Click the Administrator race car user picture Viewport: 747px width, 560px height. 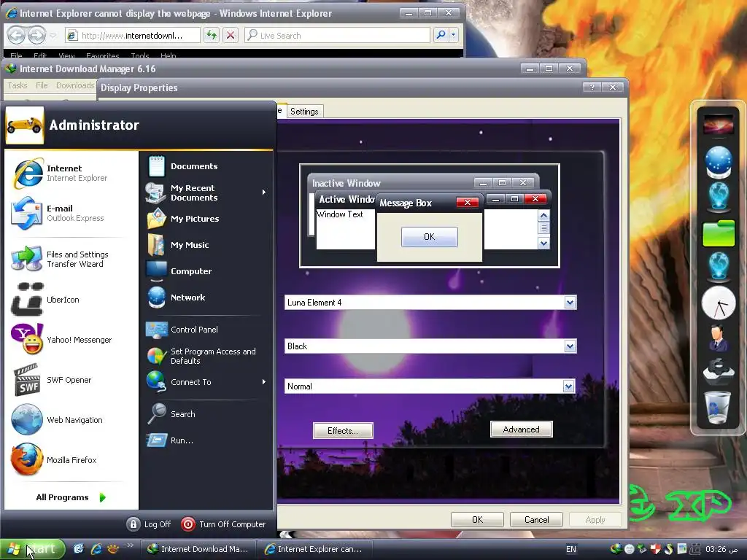point(25,125)
